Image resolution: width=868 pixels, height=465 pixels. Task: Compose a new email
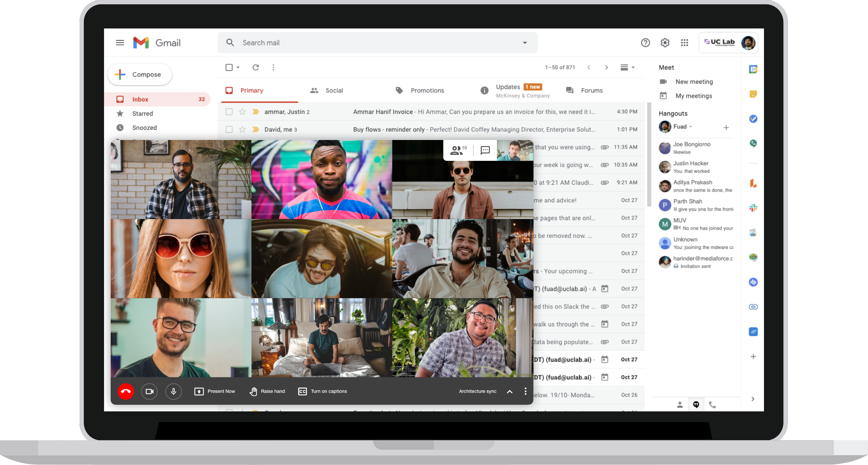click(139, 74)
